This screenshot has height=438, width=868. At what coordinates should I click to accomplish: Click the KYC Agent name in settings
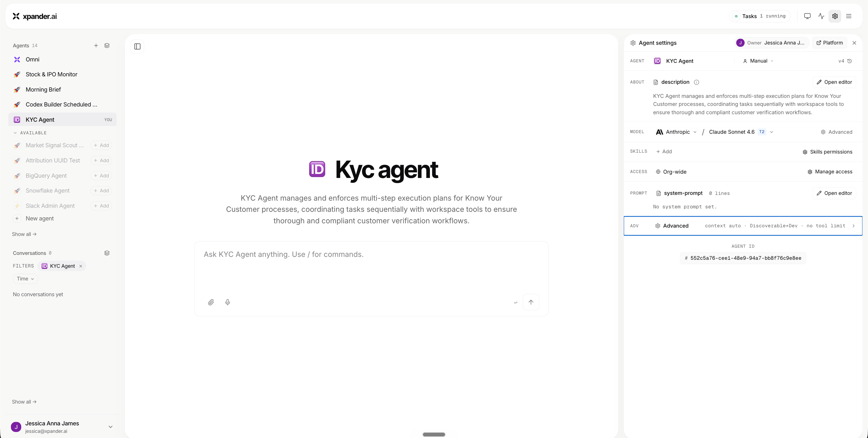[679, 61]
